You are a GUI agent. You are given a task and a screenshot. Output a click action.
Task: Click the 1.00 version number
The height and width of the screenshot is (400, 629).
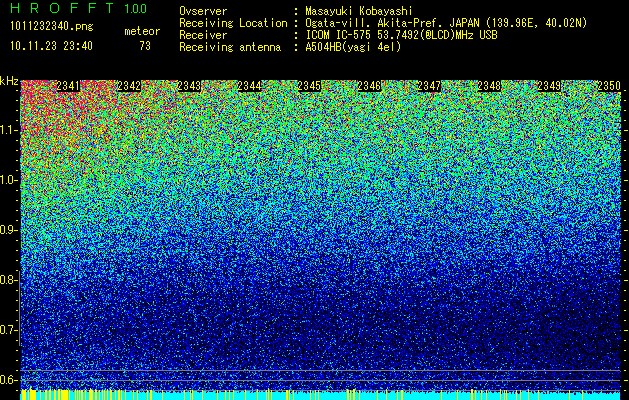click(x=136, y=8)
